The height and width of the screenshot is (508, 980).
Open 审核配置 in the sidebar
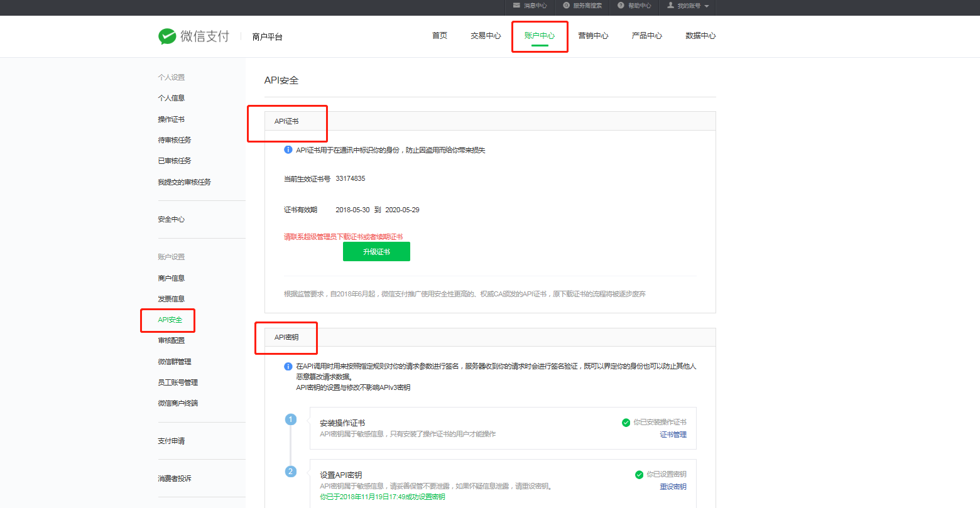click(171, 340)
